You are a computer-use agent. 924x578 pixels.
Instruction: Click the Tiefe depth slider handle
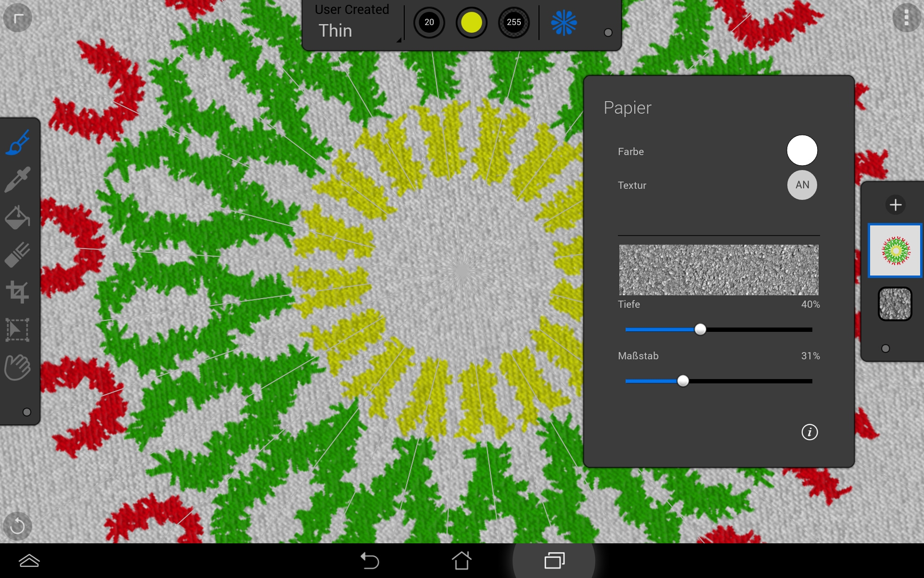(x=700, y=329)
